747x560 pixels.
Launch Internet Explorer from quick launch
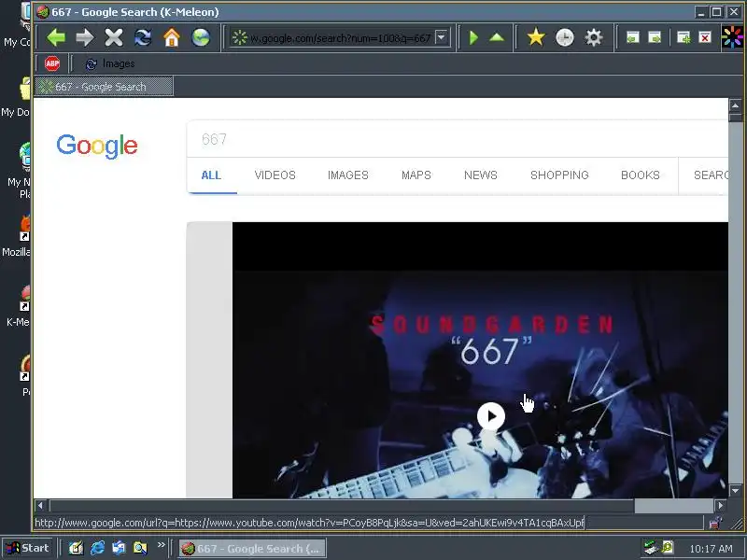coord(98,548)
